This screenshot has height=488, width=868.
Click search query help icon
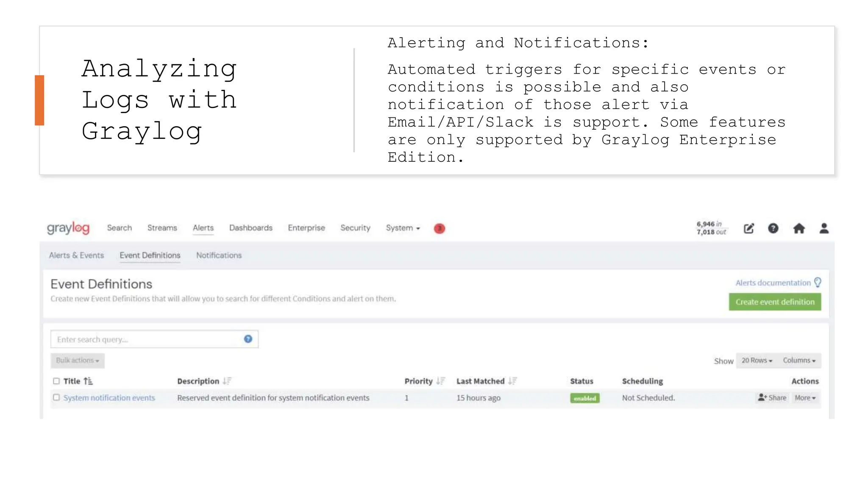pos(248,339)
